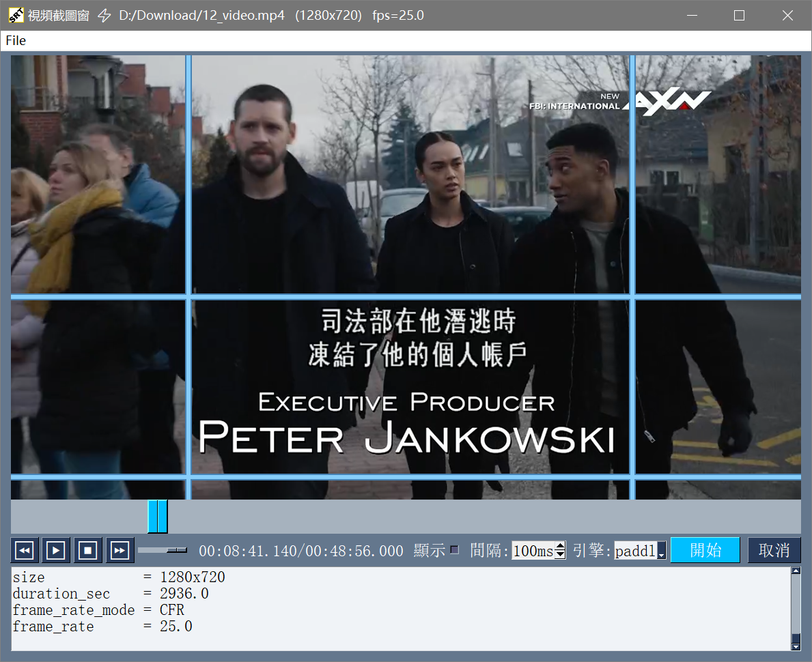Click the size 1280x720 line

(119, 577)
